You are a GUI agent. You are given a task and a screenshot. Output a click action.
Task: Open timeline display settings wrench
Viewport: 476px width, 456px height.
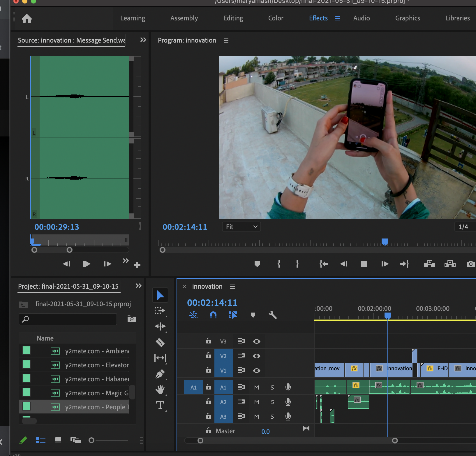(272, 315)
